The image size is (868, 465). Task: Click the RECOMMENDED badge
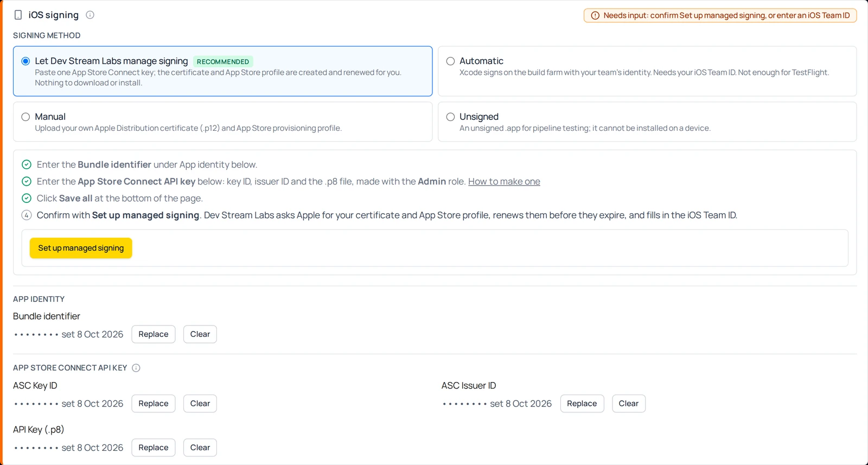(x=223, y=62)
